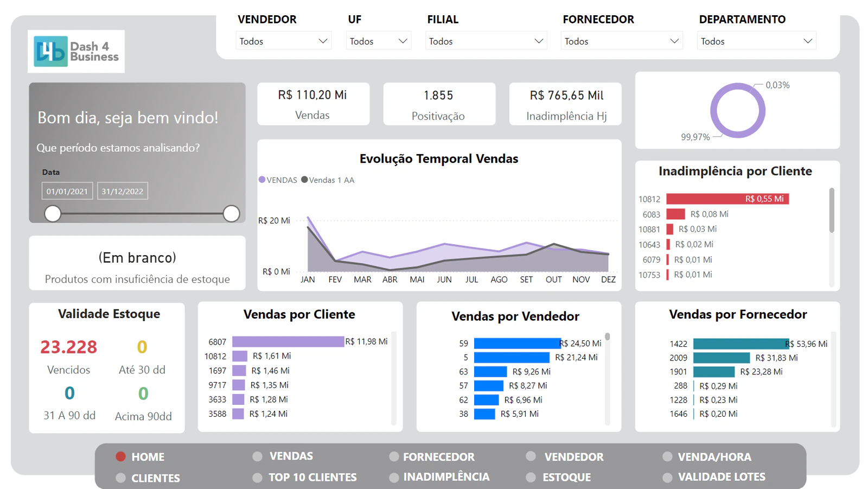Screen dimensions: 868x489
Task: Go to the ESTOQUE page
Action: (566, 477)
